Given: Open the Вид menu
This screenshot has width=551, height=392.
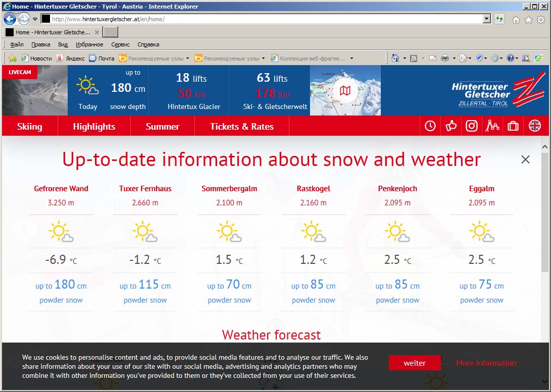Looking at the screenshot, I should point(63,44).
